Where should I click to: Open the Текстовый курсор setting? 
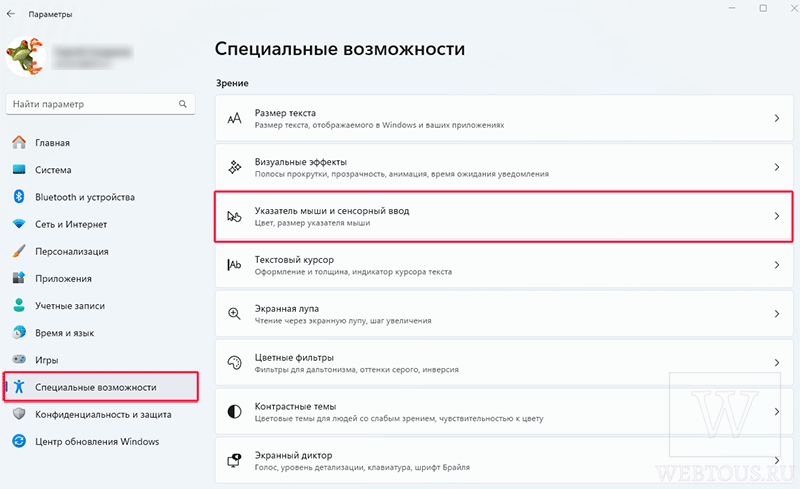pos(504,265)
